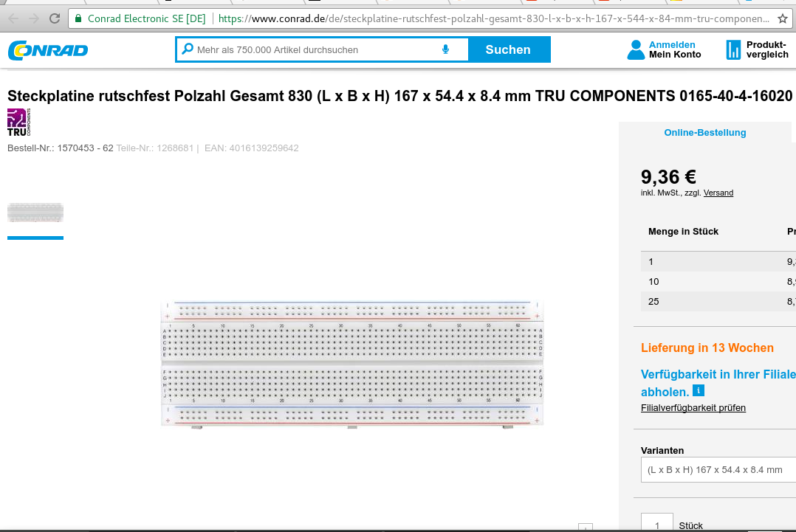Click the magnifier icon in search box
796x532 pixels.
pos(188,49)
